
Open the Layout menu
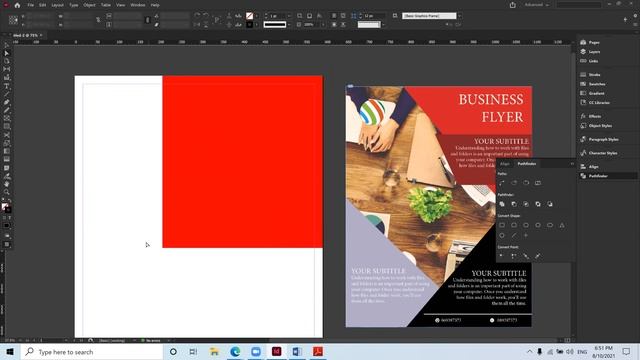click(58, 5)
